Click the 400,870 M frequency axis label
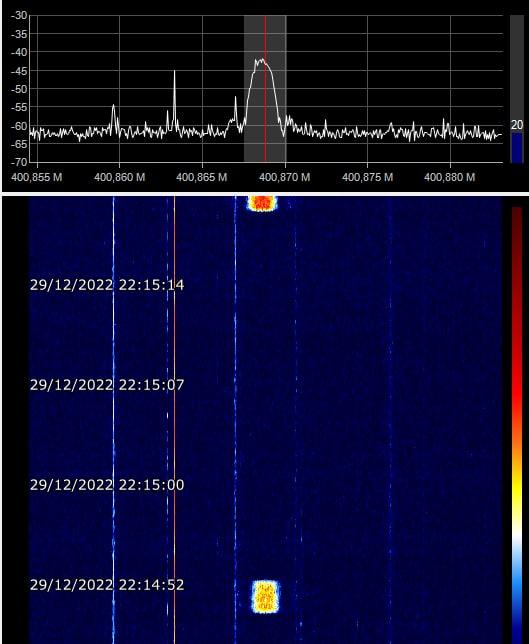 point(285,177)
